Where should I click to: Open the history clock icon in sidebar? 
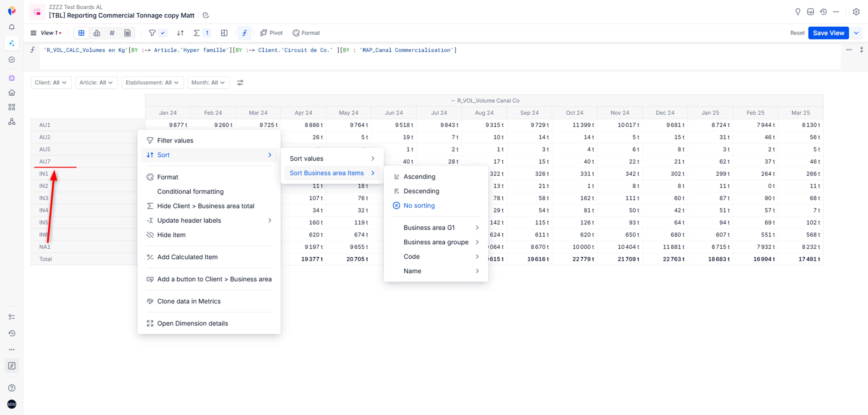click(12, 333)
